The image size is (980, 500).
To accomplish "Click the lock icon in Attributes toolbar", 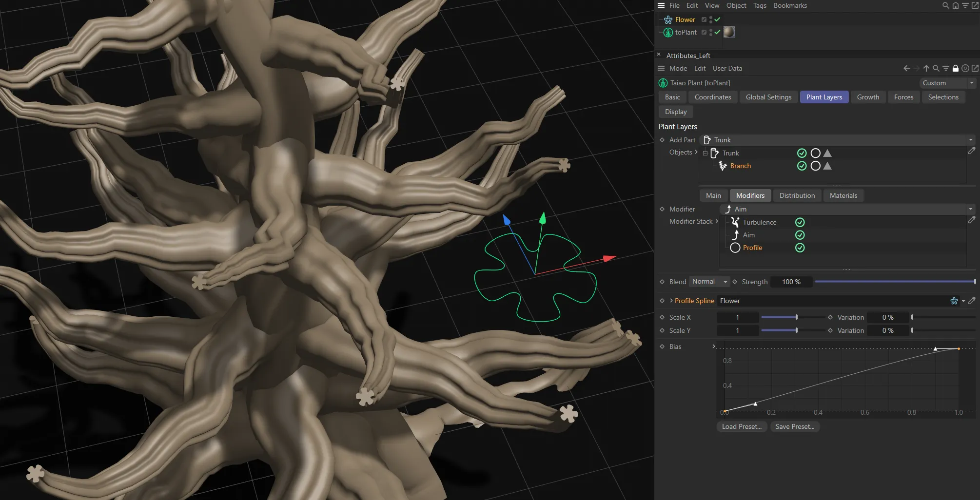I will tap(955, 68).
